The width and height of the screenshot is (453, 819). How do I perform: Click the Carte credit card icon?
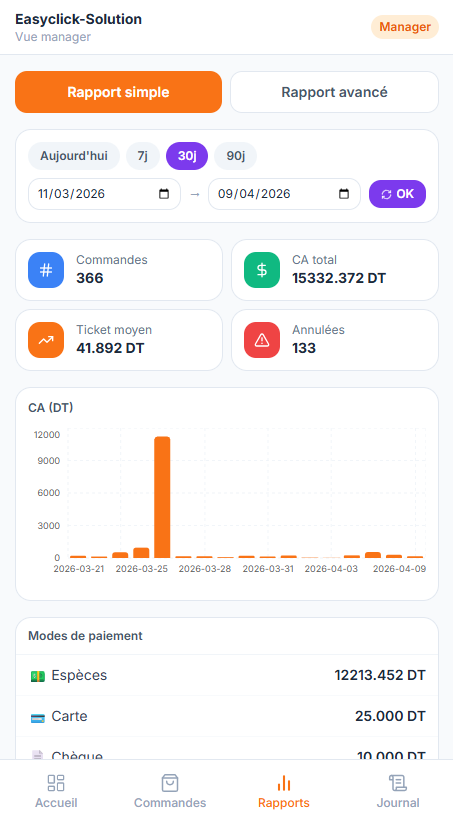[x=38, y=717]
